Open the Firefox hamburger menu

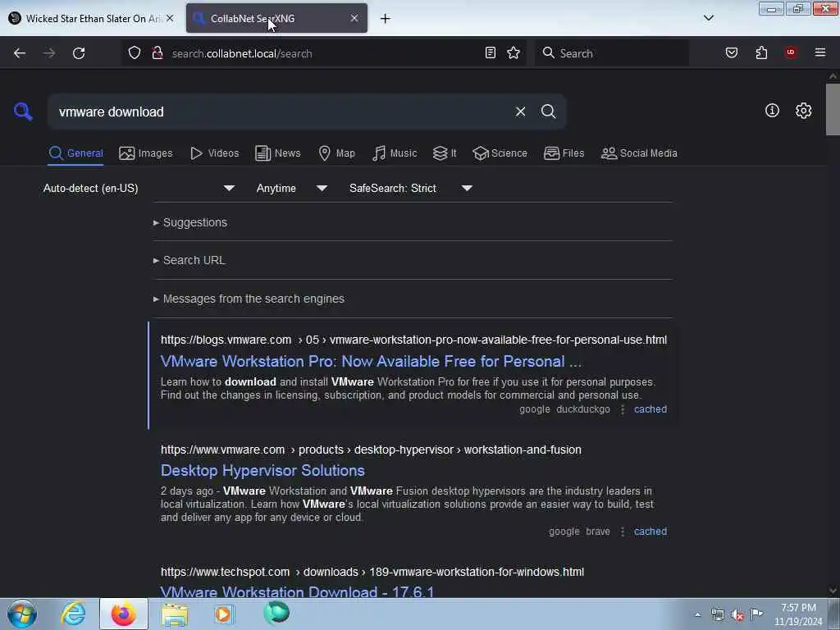[820, 52]
